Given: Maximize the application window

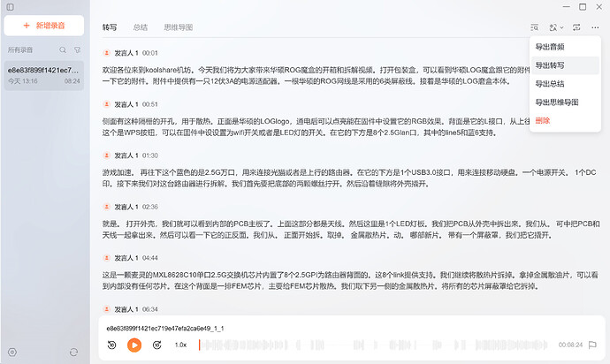Looking at the screenshot, I should (583, 7).
